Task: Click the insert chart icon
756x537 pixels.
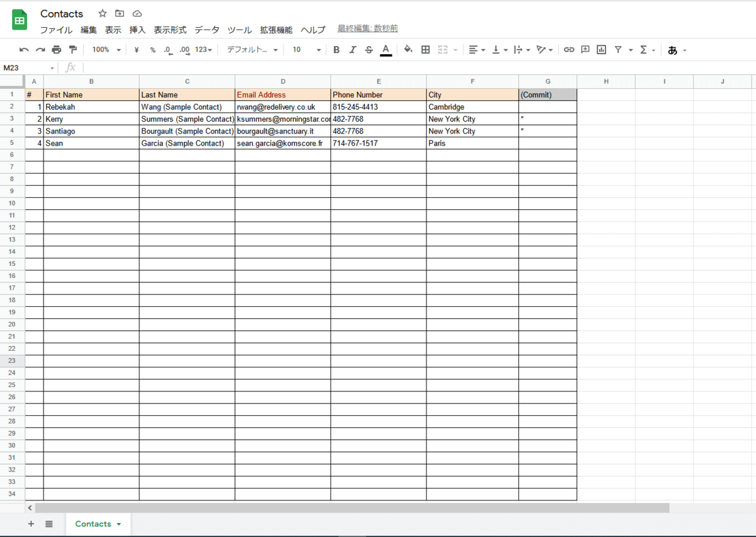Action: pyautogui.click(x=602, y=50)
